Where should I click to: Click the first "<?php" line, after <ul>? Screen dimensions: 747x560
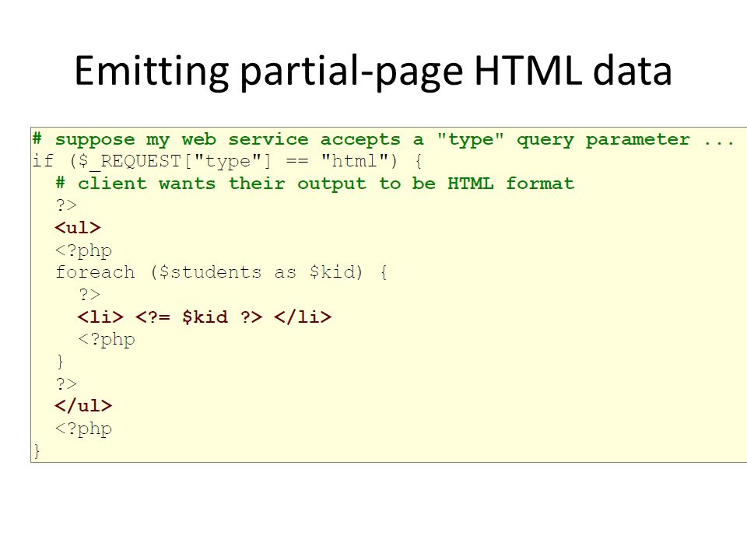[x=83, y=251]
